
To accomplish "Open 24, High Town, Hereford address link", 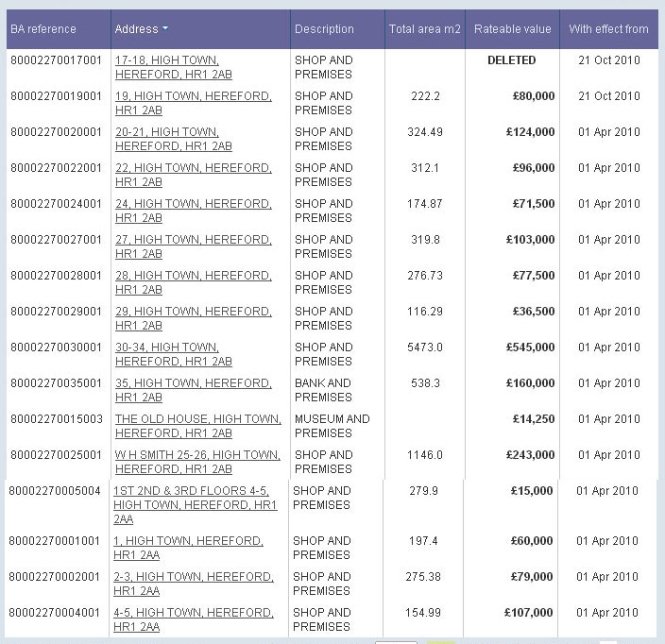I will pos(193,211).
